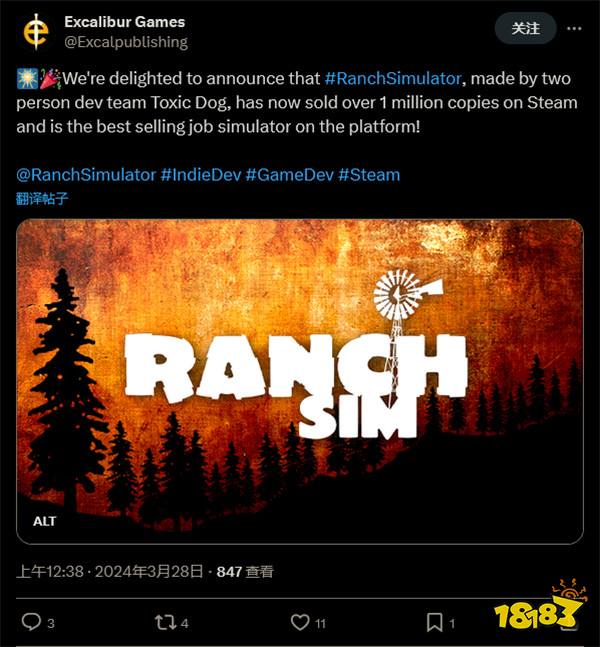Open the #Steam hashtag

(369, 175)
